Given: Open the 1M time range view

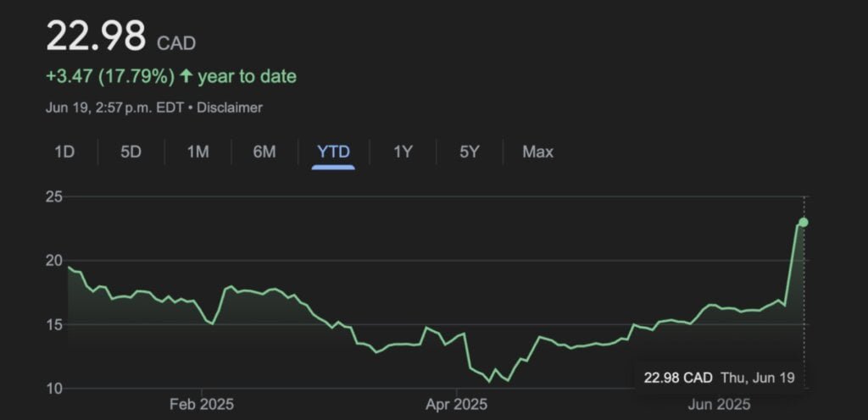Looking at the screenshot, I should tap(198, 152).
